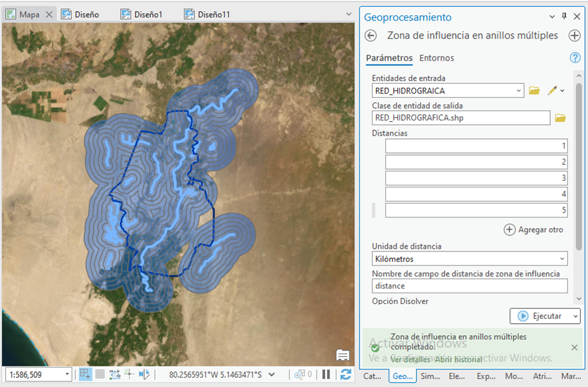Dismiss completed tool notification

point(574,348)
